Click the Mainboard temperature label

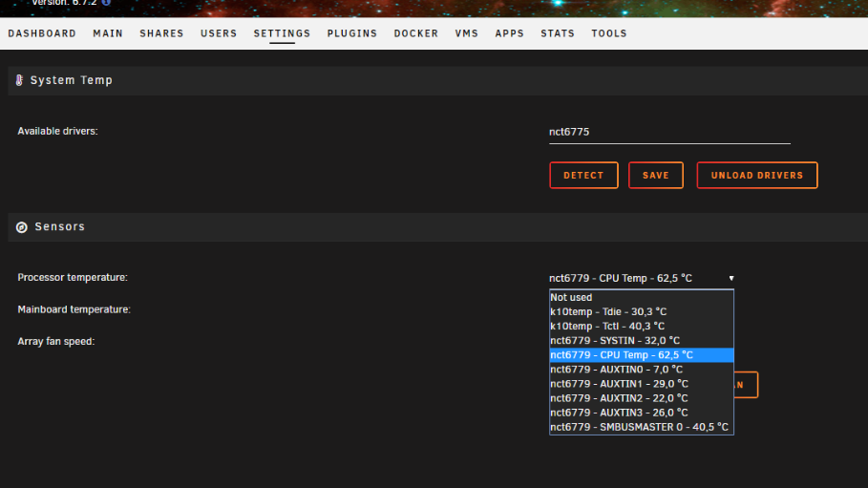tap(74, 309)
